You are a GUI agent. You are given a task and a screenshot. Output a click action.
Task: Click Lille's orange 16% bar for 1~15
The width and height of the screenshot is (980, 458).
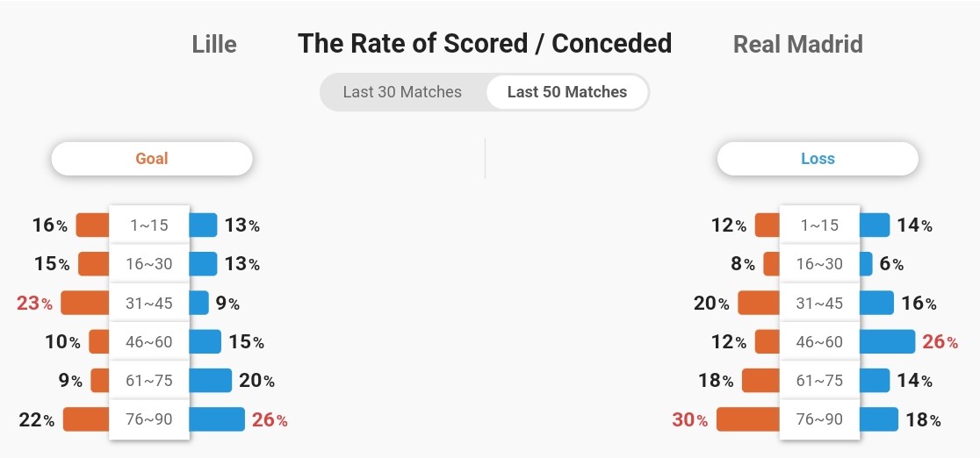click(x=92, y=225)
